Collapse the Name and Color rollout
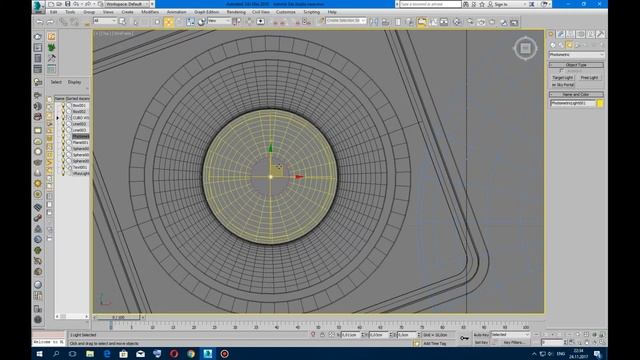 click(576, 94)
